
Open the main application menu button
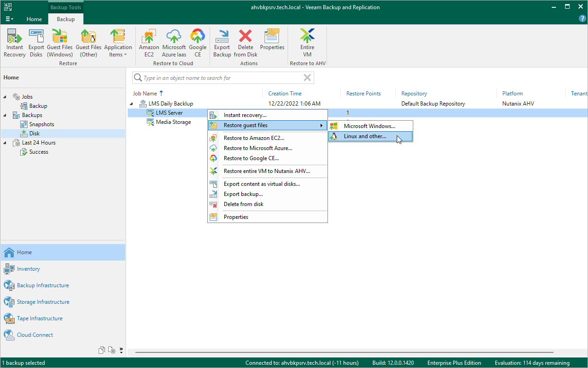(x=10, y=19)
